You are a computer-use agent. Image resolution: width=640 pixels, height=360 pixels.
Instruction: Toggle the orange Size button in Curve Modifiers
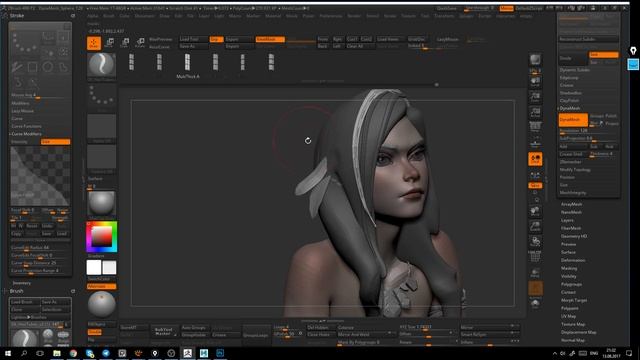56,142
